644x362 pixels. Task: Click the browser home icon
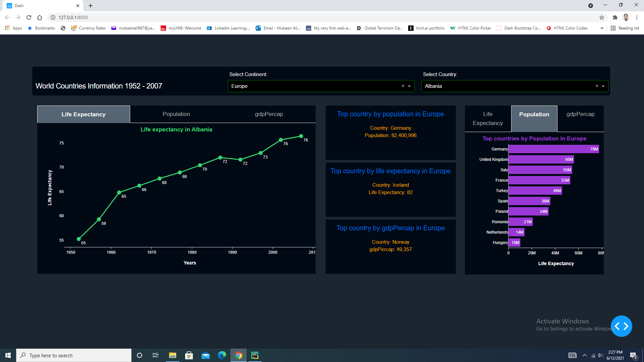[x=40, y=17]
